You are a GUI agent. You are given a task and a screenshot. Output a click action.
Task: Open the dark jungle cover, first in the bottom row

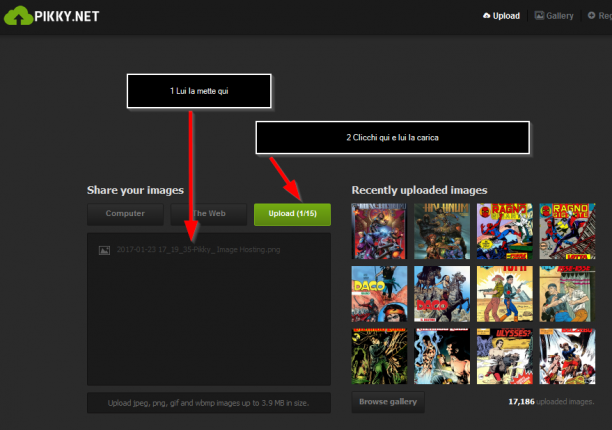pyautogui.click(x=379, y=356)
